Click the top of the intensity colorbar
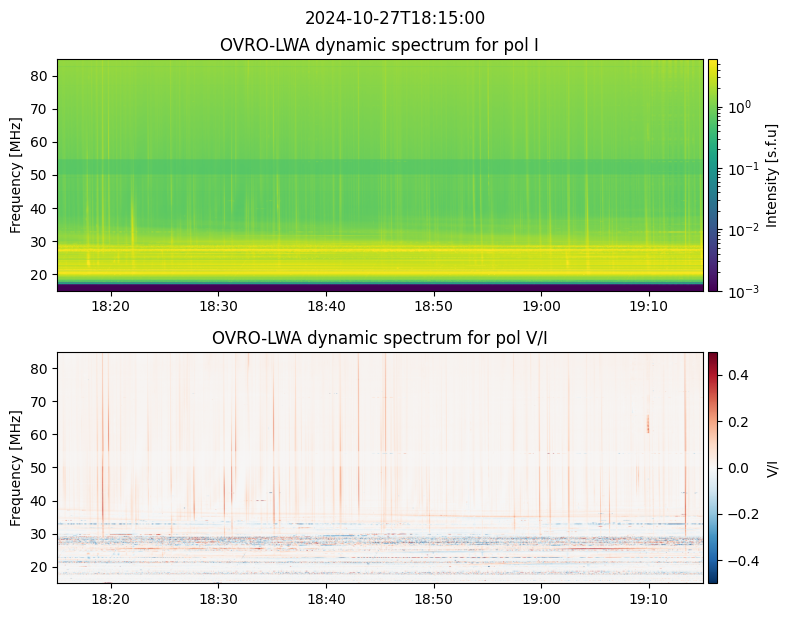The image size is (789, 617). (x=713, y=62)
